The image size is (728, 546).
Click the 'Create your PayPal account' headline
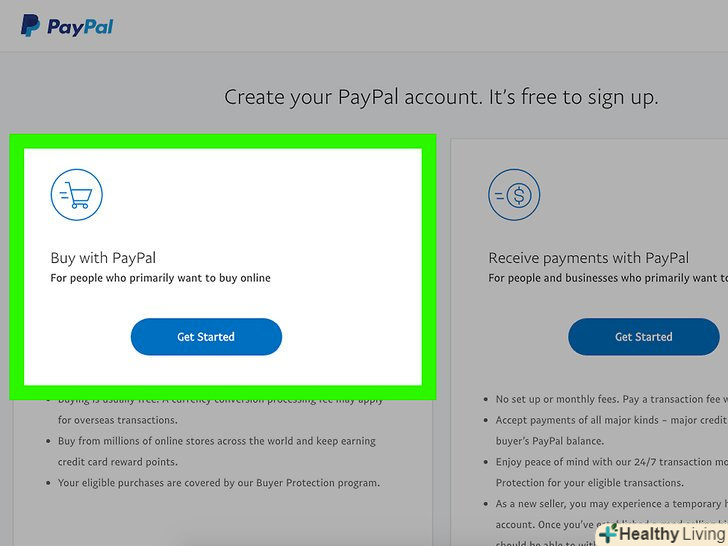(x=441, y=98)
